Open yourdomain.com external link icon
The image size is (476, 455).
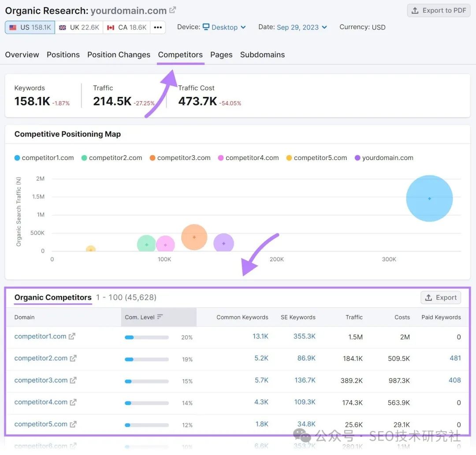point(173,10)
